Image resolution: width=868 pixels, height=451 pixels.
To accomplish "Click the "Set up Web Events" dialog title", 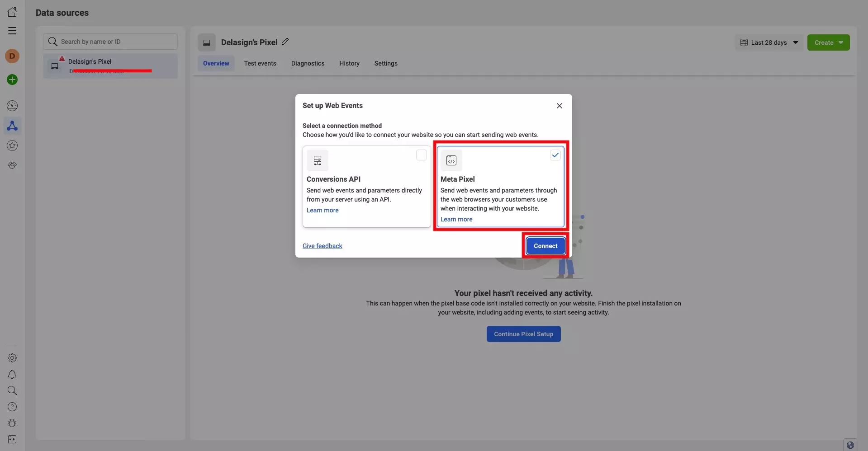I will coord(332,105).
